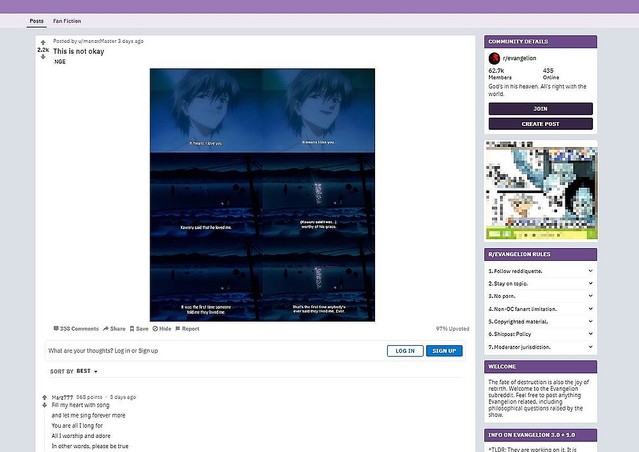Report this post
Image resolution: width=639 pixels, height=452 pixels.
click(186, 328)
